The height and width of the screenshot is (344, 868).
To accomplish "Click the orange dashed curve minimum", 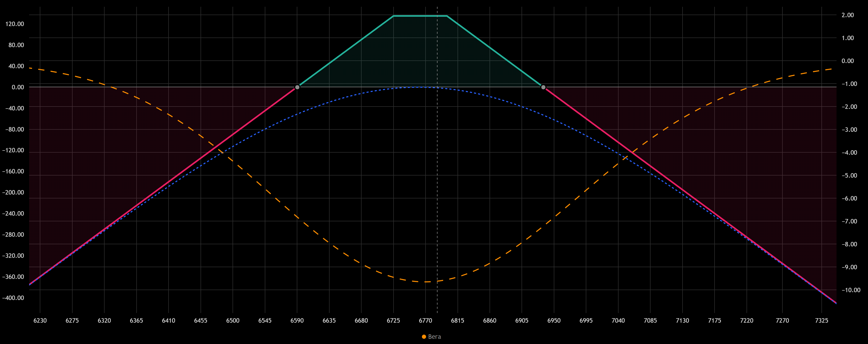I will [426, 282].
